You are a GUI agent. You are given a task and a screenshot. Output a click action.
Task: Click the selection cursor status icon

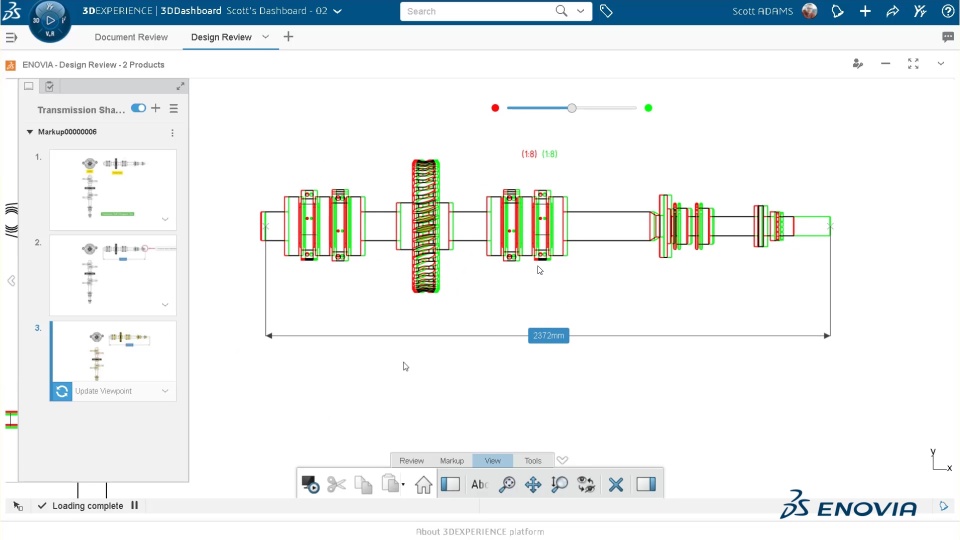click(18, 506)
